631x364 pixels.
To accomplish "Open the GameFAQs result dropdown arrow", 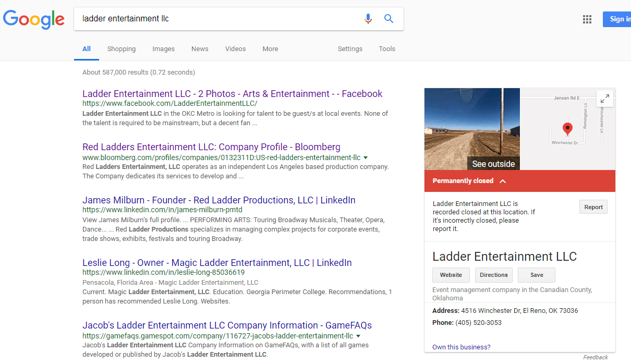I will pyautogui.click(x=358, y=336).
